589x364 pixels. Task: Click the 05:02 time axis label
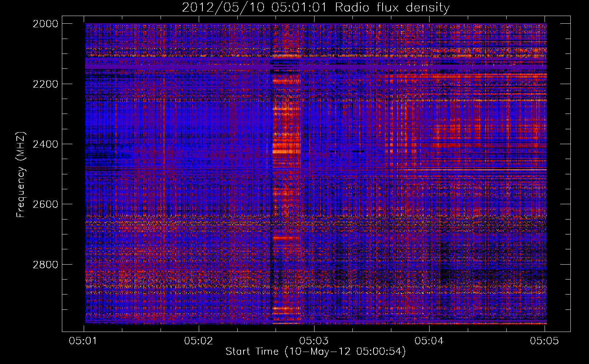point(198,341)
